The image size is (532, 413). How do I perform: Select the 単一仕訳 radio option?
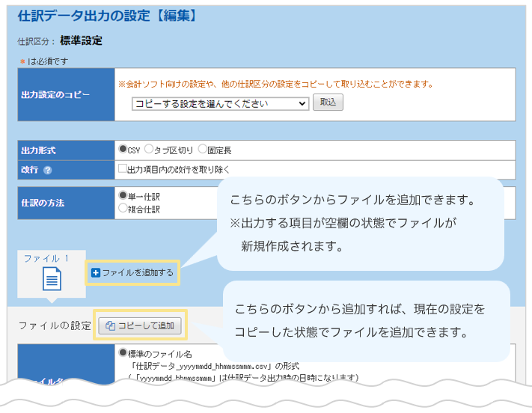tap(123, 195)
